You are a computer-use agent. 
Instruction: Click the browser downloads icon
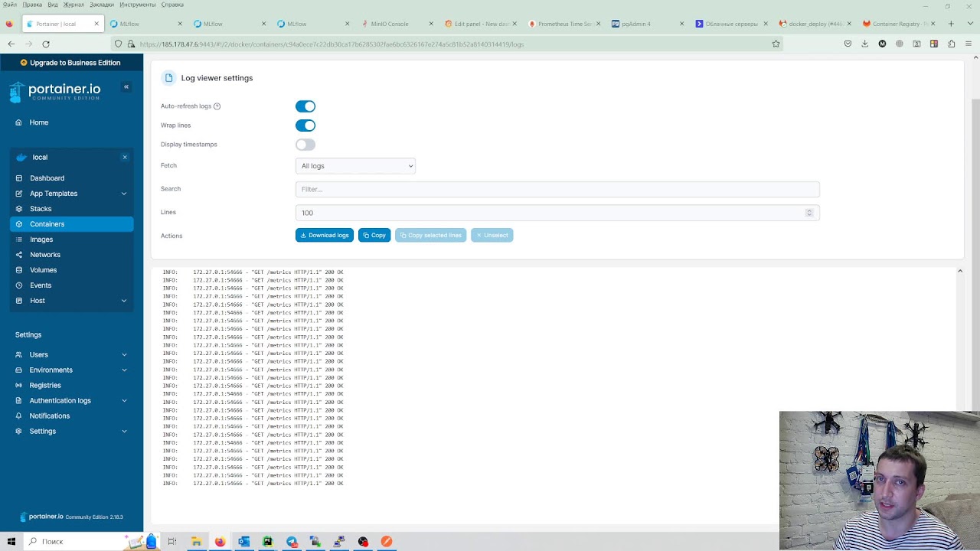tap(865, 44)
